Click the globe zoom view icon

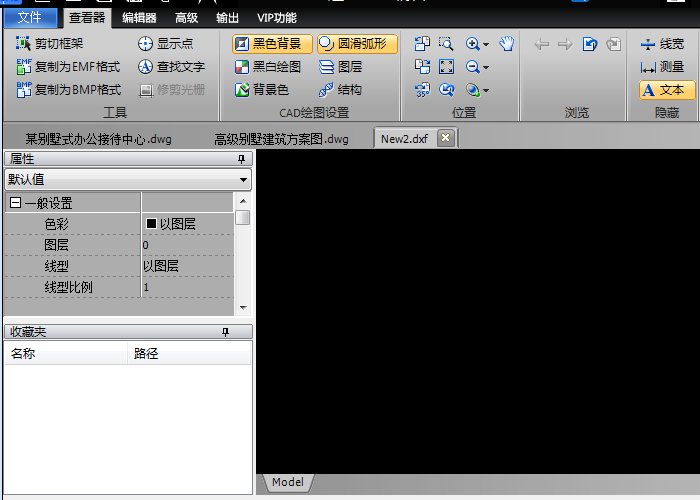(x=472, y=90)
